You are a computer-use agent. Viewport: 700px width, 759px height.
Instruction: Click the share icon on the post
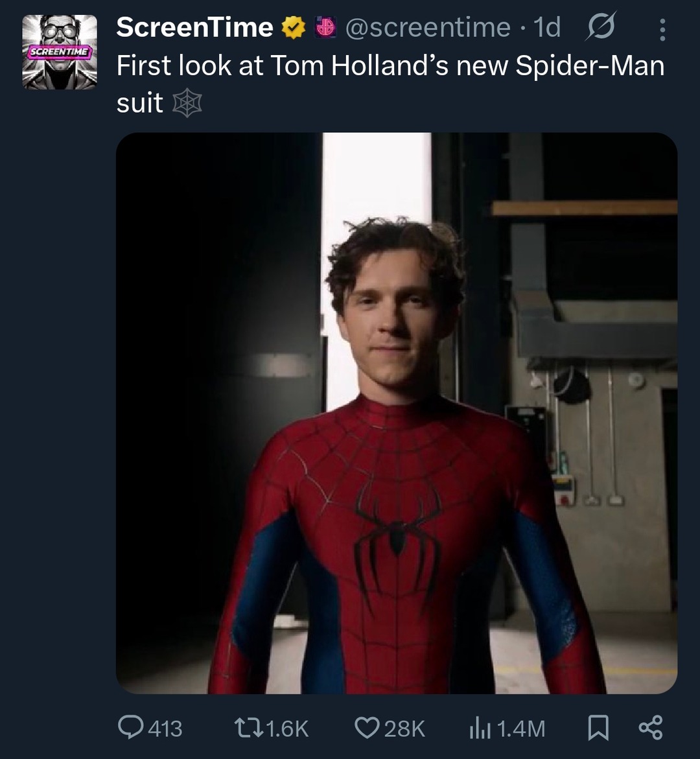[x=651, y=729]
